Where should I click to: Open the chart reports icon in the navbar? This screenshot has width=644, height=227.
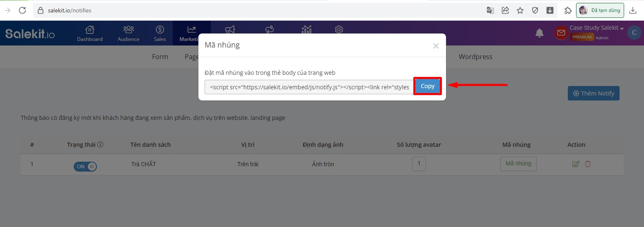(306, 29)
